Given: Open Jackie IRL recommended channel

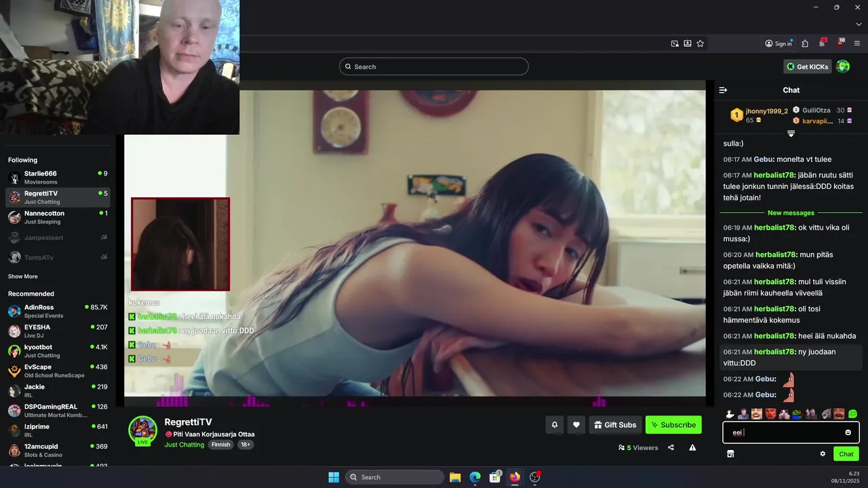Looking at the screenshot, I should (58, 390).
